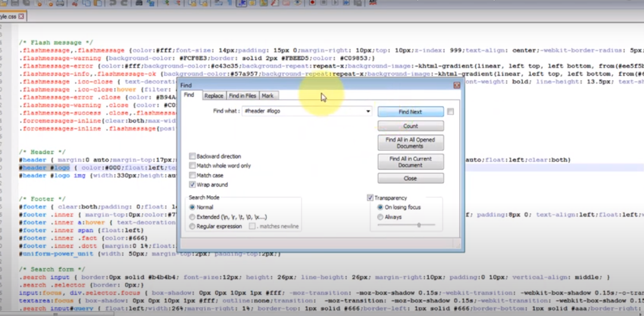Close the style.css tab via its X icon
Screen dimensions: 644x316
click(21, 16)
